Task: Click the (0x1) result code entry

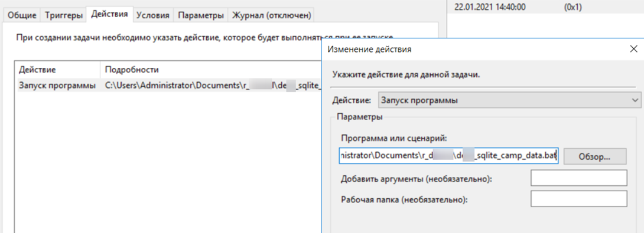Action: [x=573, y=7]
